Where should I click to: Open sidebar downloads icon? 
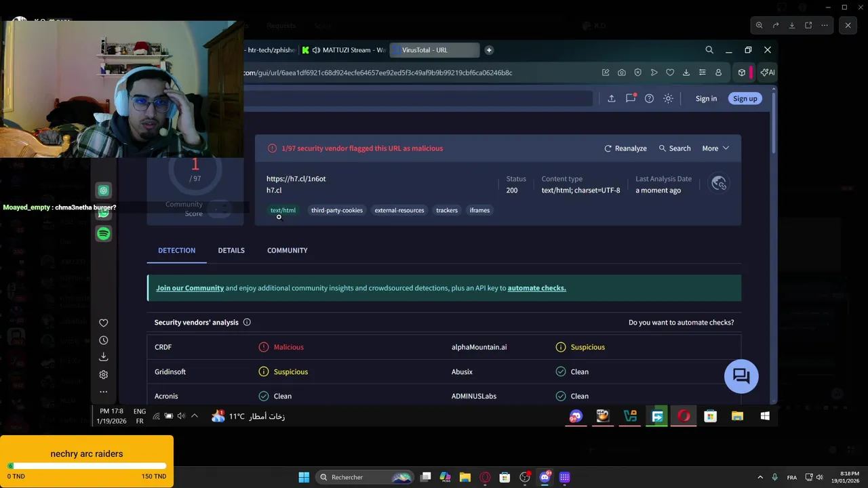pos(103,357)
